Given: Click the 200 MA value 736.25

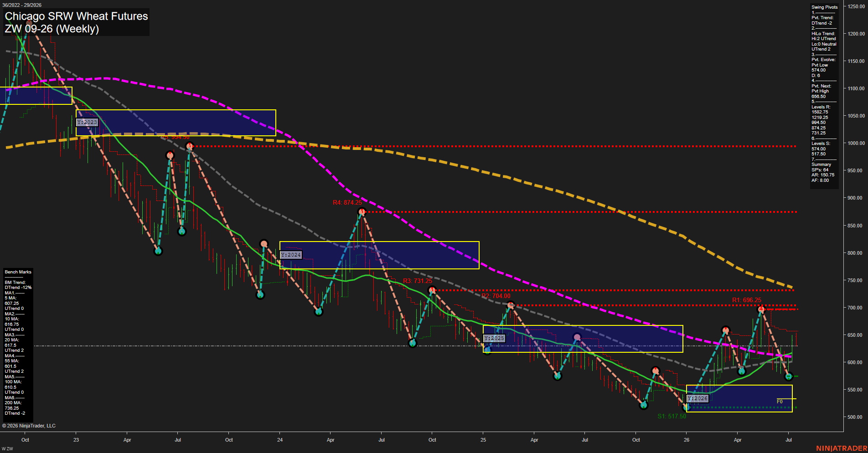Looking at the screenshot, I should 12,408.
